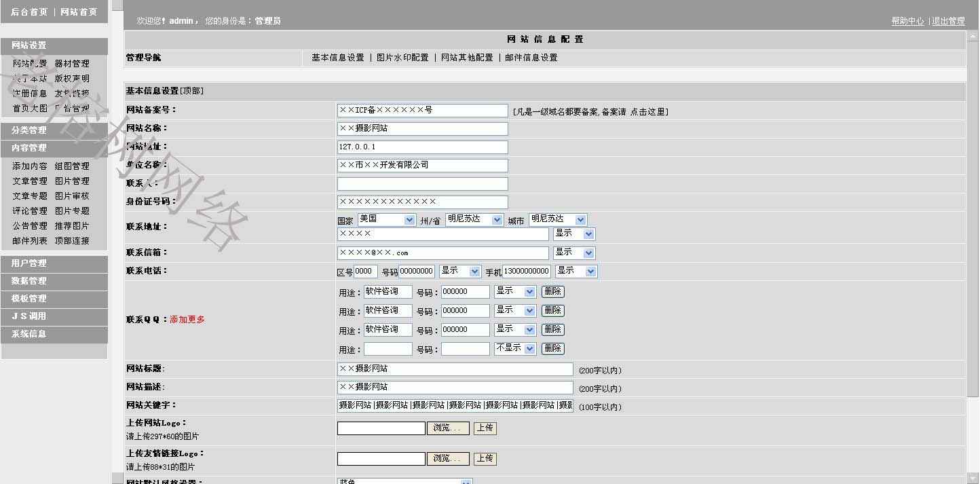This screenshot has height=484, width=980.
Task: Open 公告管理 in sidebar
Action: pos(30,226)
